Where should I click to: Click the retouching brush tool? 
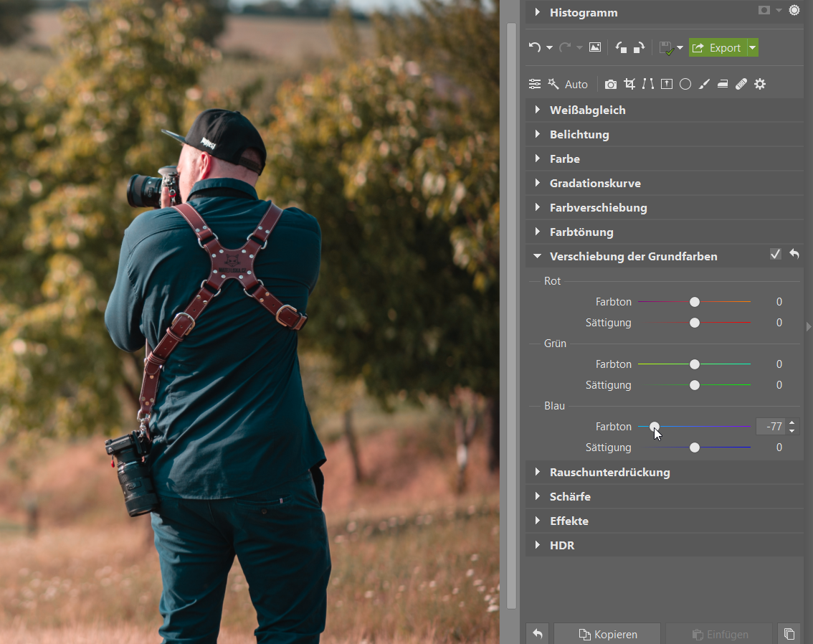pyautogui.click(x=704, y=84)
